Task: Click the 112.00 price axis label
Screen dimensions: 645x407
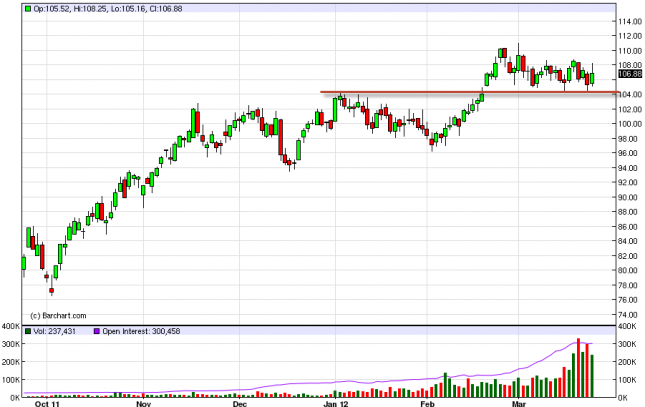Action: pyautogui.click(x=630, y=36)
